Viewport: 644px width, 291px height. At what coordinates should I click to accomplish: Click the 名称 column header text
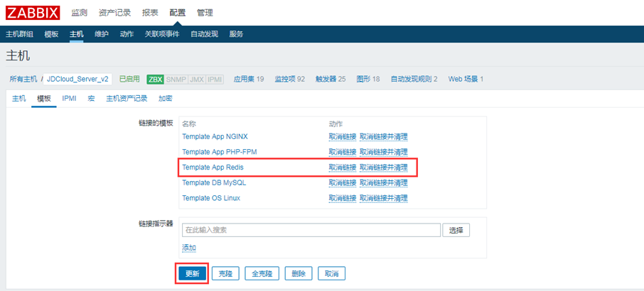189,123
